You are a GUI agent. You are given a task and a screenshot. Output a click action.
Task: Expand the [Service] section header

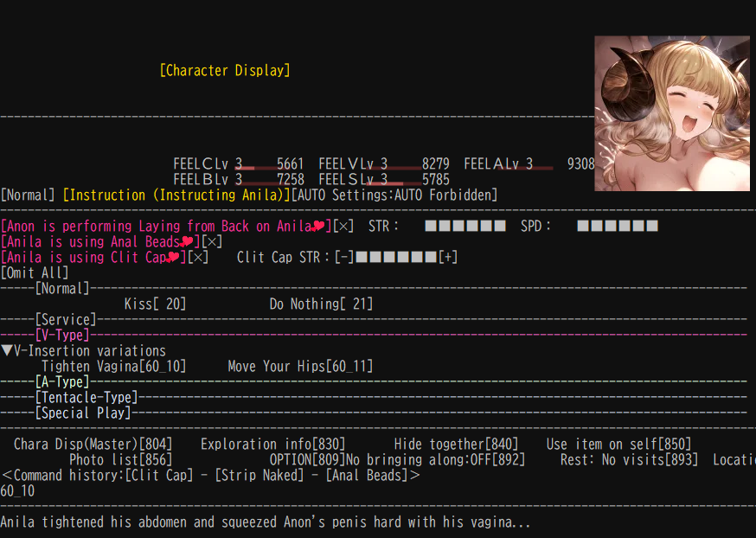pos(66,320)
